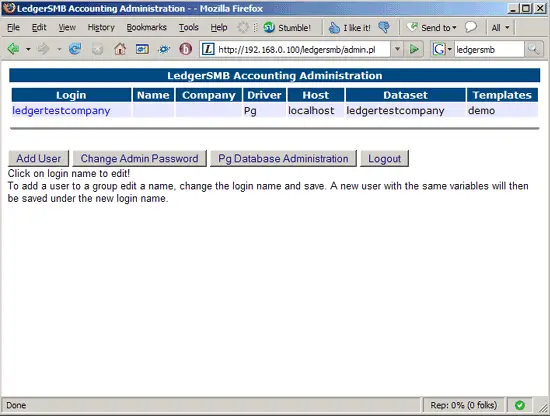550x416 pixels.
Task: Click the Firefox icon in the title bar
Action: point(9,8)
